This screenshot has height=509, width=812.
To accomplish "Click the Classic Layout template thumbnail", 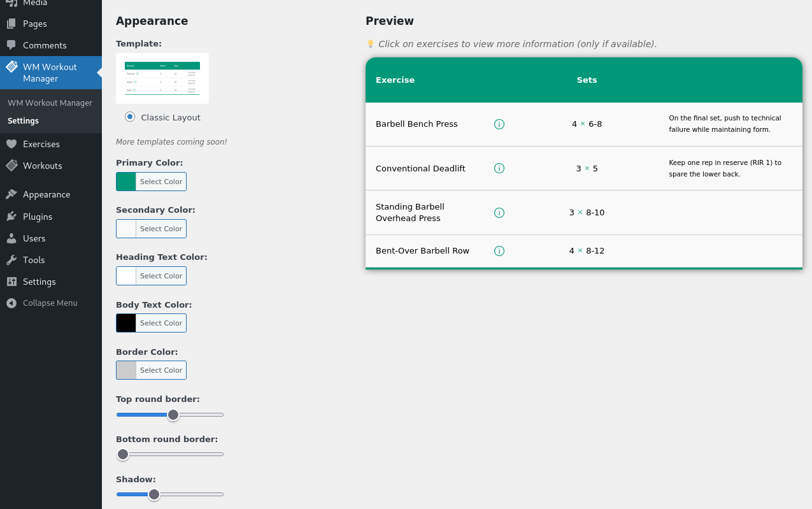I will pyautogui.click(x=162, y=78).
